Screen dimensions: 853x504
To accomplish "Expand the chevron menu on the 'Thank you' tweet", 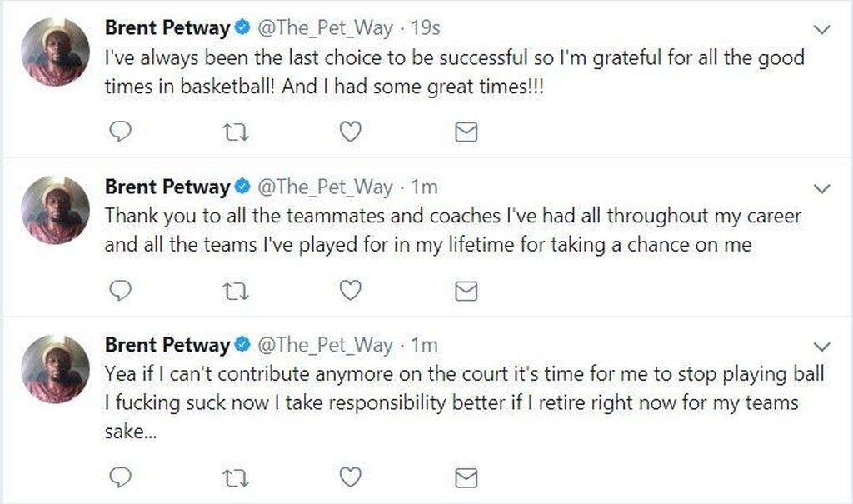I will coord(821,189).
